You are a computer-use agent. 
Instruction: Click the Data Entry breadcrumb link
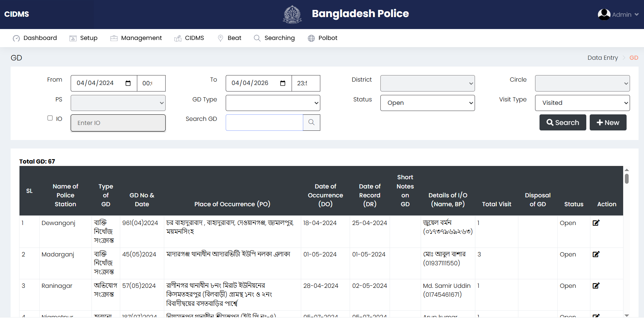point(602,58)
